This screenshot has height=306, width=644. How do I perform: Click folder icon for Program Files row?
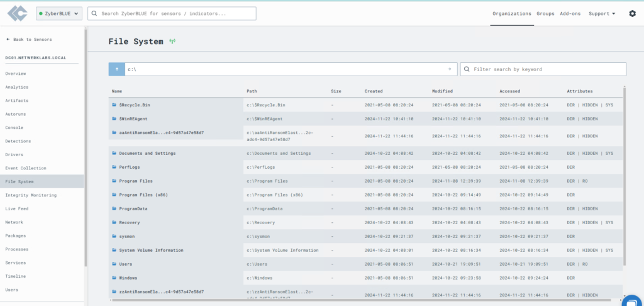pyautogui.click(x=114, y=181)
